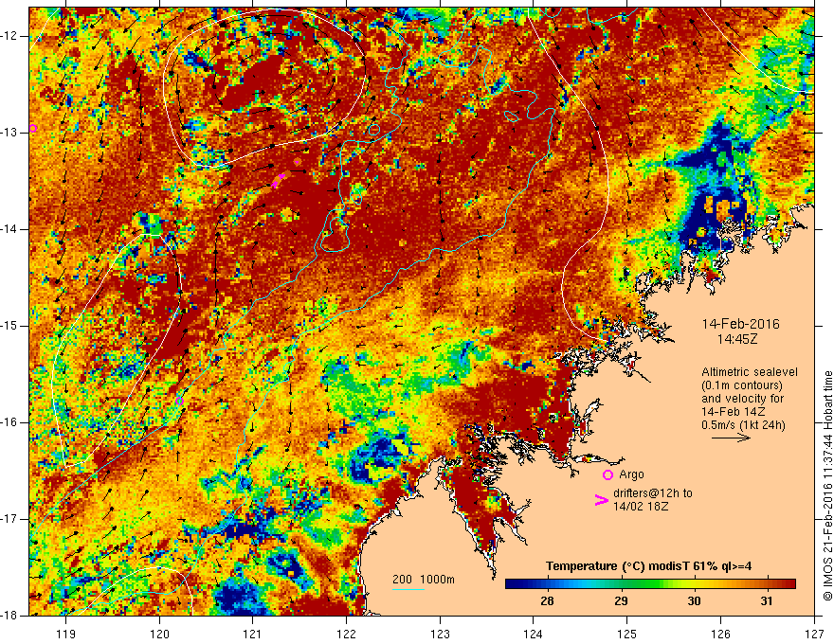This screenshot has width=834, height=644.
Task: Select the Argo float marker near 15.8°S, 120.2°E
Action: point(179,401)
